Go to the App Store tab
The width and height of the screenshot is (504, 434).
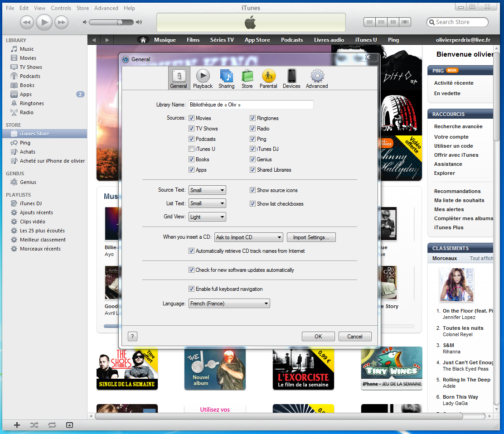pyautogui.click(x=257, y=39)
